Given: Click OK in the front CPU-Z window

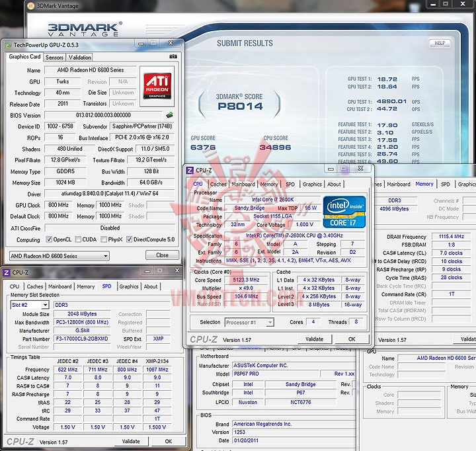Looking at the screenshot, I should [x=352, y=339].
